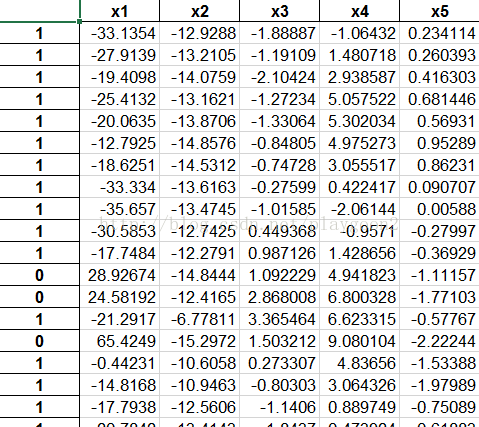479x427 pixels.
Task: Select the x1 value -17.7938
Action: pos(120,407)
